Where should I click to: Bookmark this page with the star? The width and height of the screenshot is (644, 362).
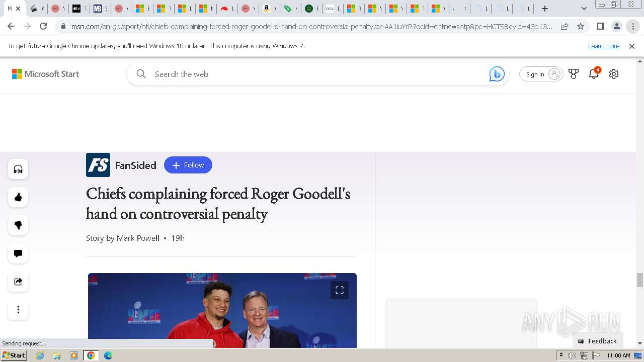pyautogui.click(x=581, y=26)
